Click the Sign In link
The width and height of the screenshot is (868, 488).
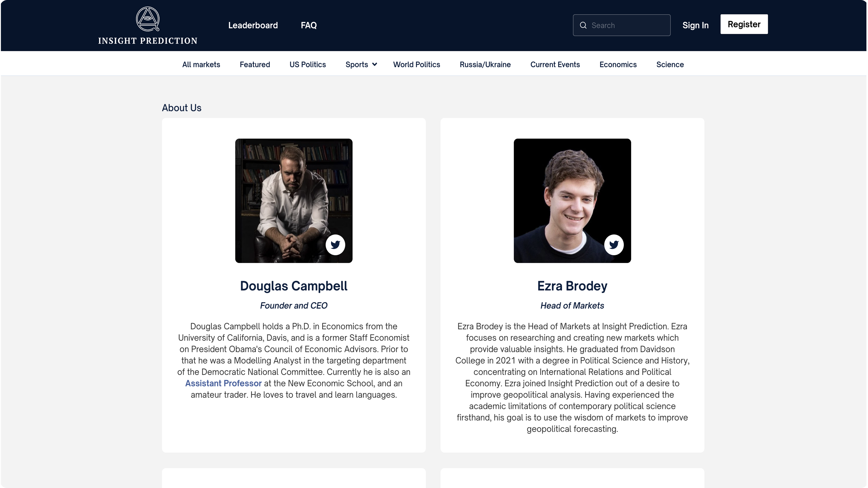point(696,25)
